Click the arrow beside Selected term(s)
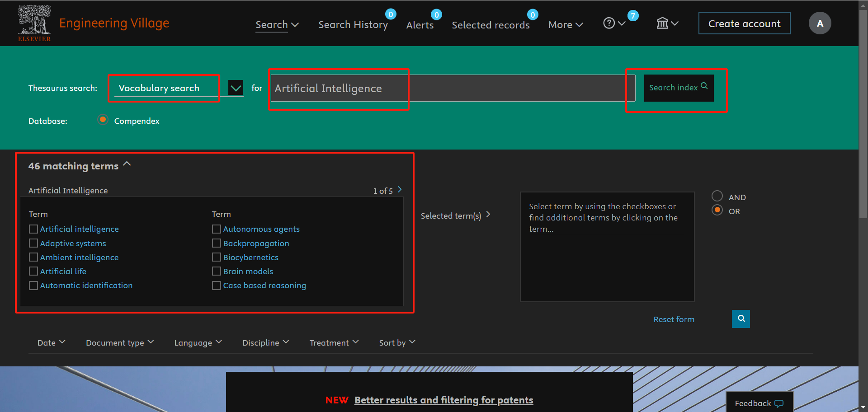Viewport: 868px width, 412px height. coord(488,215)
